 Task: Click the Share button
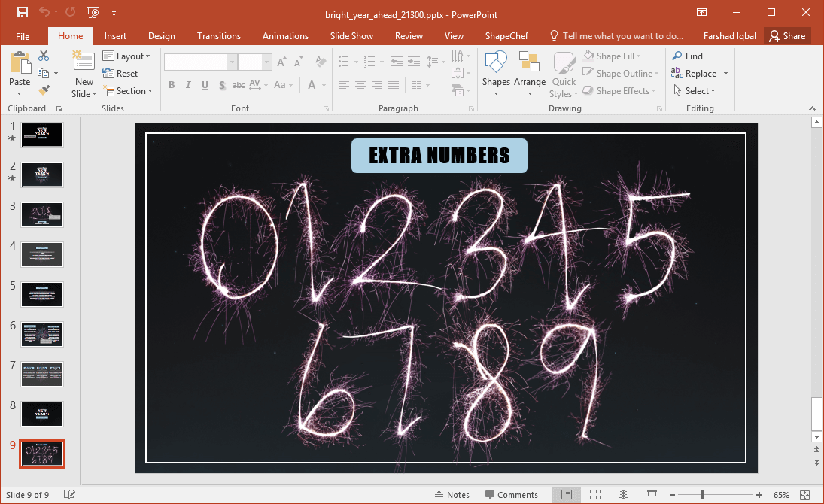(787, 36)
